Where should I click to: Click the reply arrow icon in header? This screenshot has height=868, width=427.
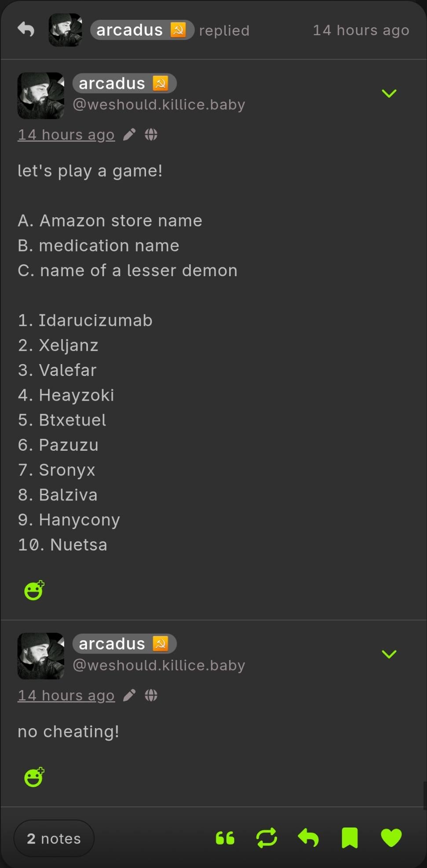coord(26,29)
